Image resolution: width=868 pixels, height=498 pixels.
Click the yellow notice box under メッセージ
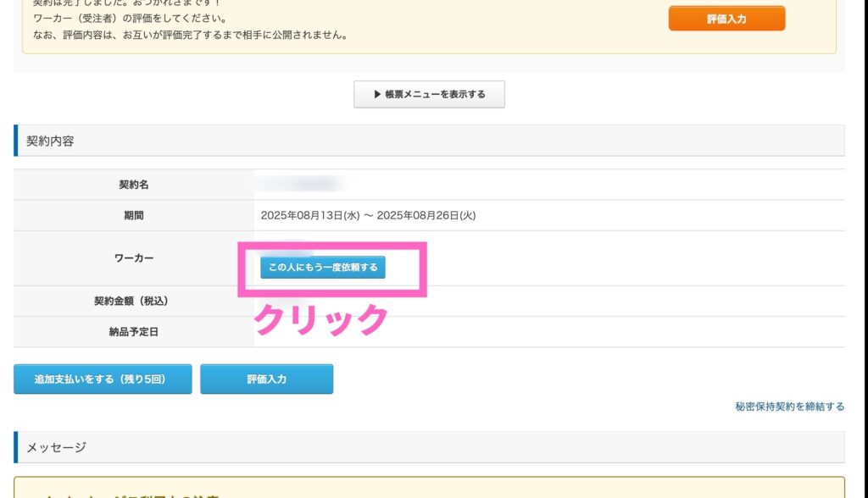point(429,488)
